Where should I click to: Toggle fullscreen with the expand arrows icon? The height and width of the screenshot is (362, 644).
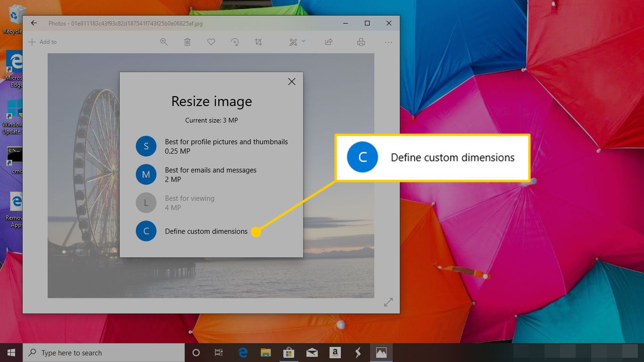point(388,302)
